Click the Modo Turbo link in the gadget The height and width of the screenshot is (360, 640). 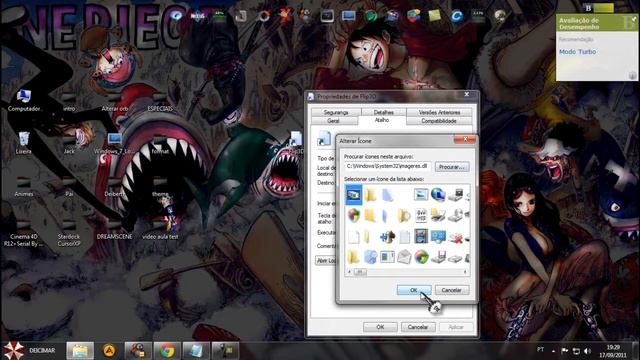coord(577,52)
